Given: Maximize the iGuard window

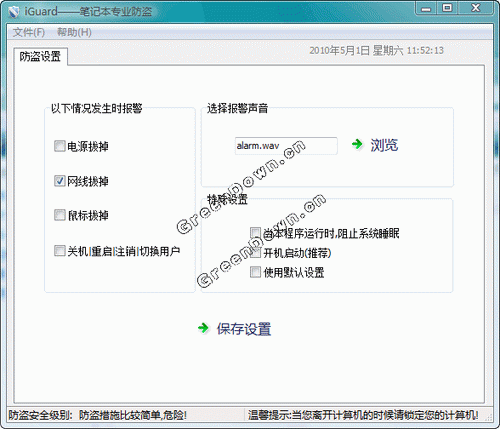Looking at the screenshot, I should click(x=447, y=8).
